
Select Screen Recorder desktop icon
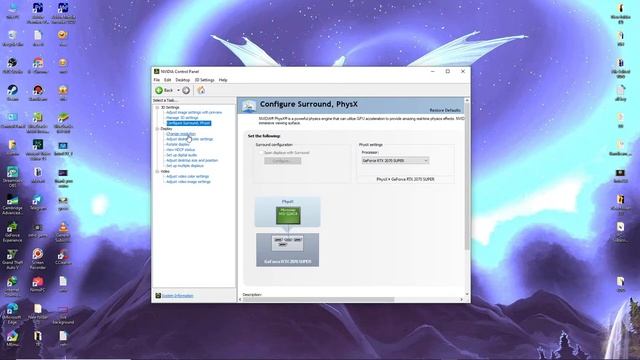tap(38, 259)
